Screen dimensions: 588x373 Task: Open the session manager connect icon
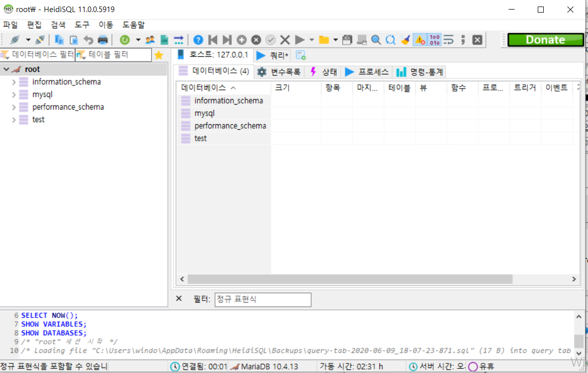point(15,40)
